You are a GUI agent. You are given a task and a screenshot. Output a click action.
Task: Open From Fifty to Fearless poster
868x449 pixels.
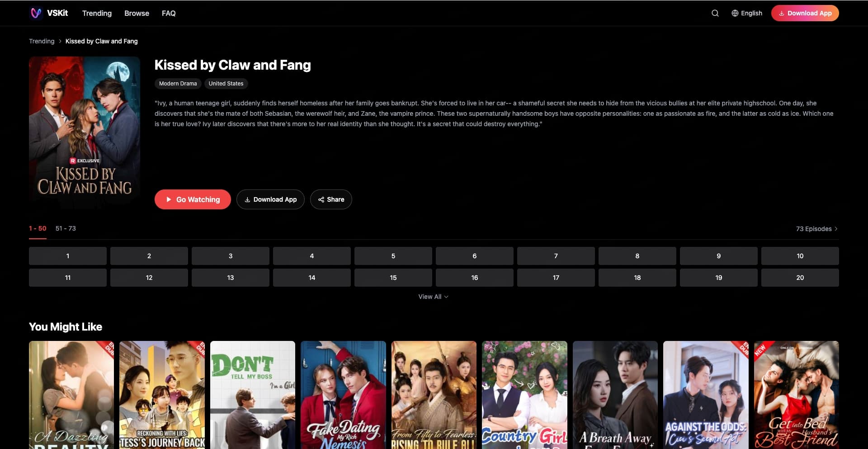[x=434, y=395]
